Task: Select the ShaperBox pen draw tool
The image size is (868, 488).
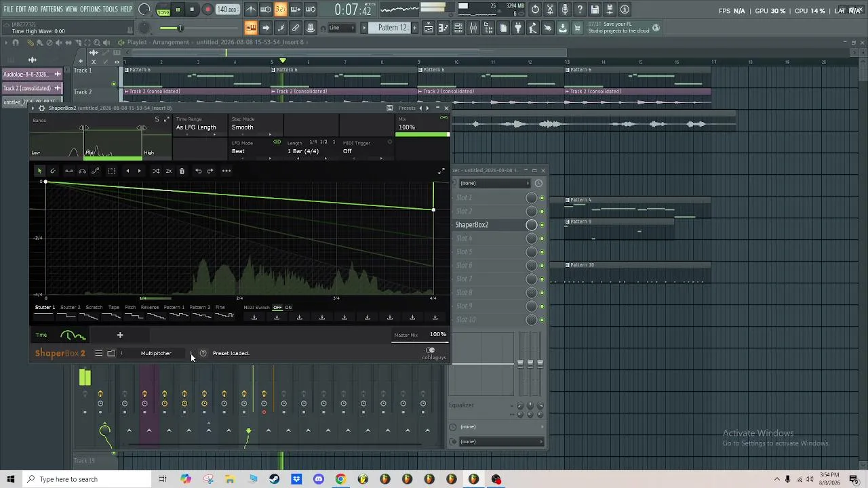Action: click(53, 171)
